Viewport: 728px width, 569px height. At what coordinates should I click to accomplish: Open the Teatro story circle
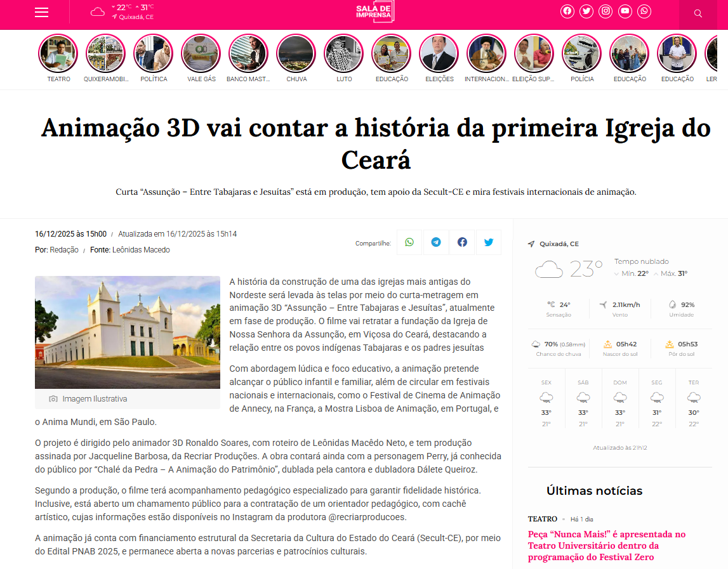click(x=58, y=53)
